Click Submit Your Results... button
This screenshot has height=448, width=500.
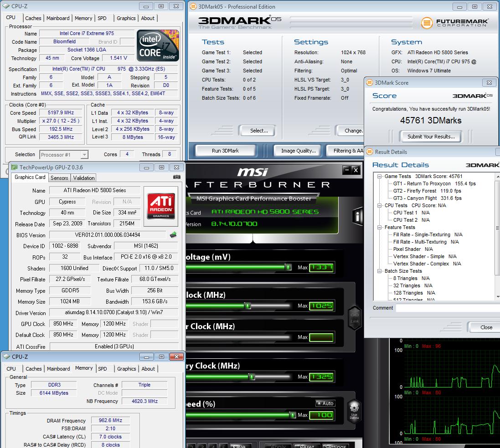point(431,137)
